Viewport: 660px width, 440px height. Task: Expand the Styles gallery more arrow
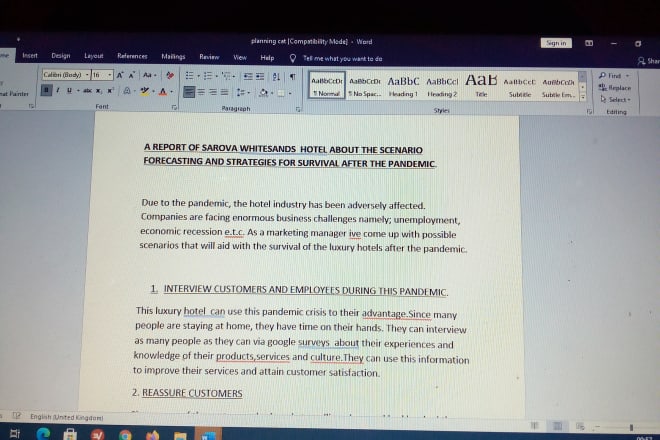pos(583,97)
